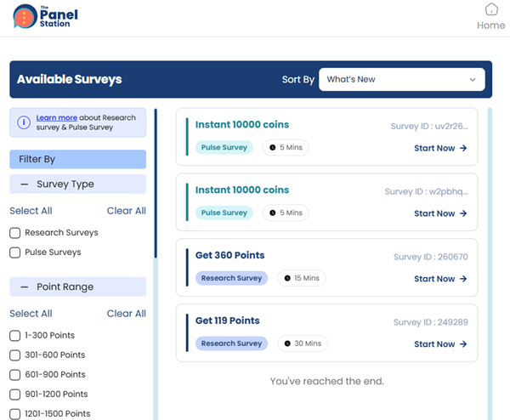Click the filter panel scrollbar thumb

(x=156, y=183)
